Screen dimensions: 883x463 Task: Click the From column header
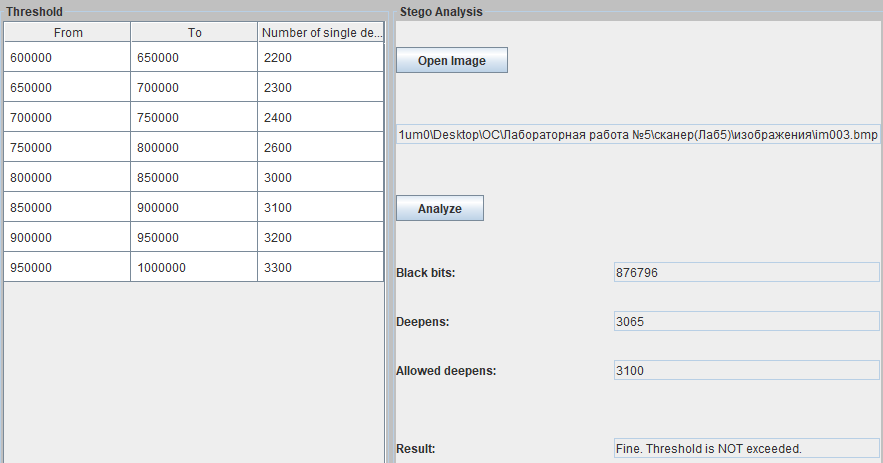click(x=68, y=33)
